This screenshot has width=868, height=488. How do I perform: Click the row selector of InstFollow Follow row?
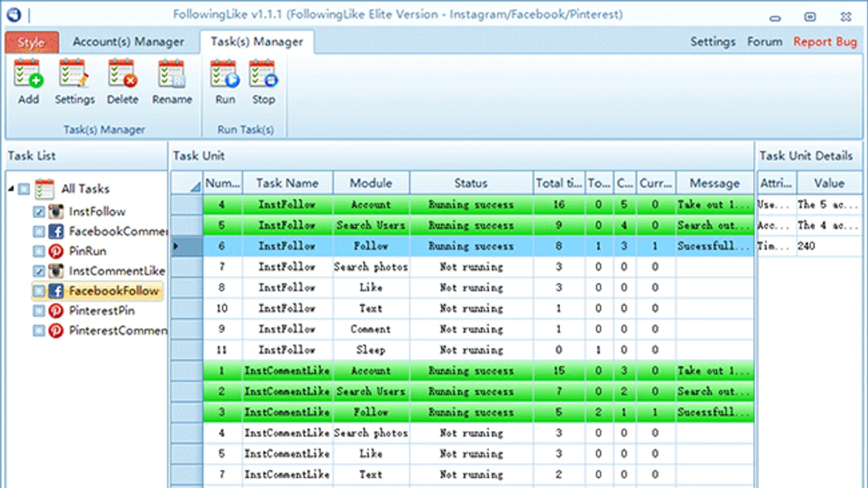pos(187,246)
